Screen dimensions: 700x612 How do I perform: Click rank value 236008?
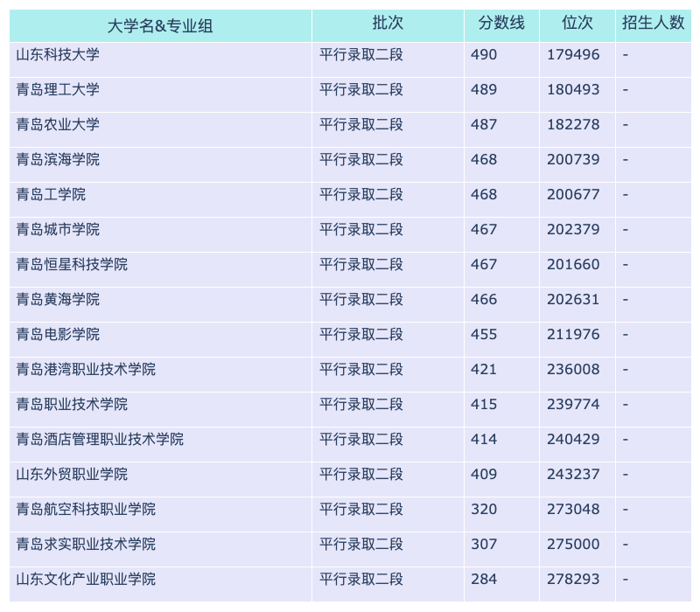[x=573, y=369]
